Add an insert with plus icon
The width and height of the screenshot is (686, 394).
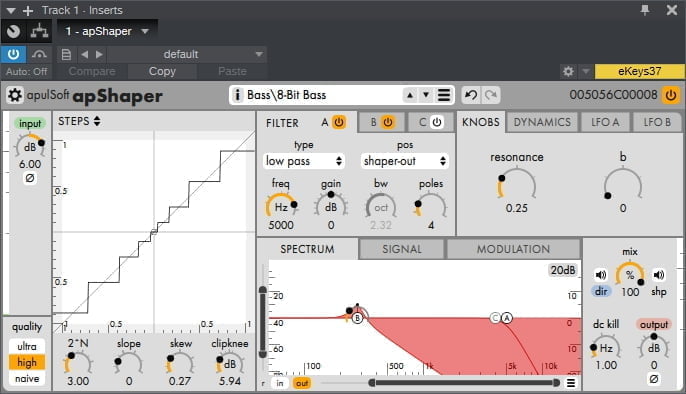pyautogui.click(x=28, y=10)
